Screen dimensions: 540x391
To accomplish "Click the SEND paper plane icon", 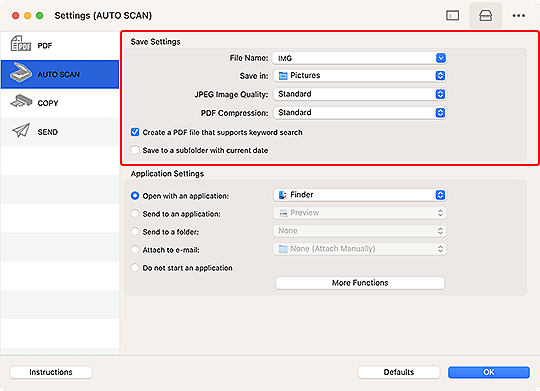I will [x=21, y=131].
